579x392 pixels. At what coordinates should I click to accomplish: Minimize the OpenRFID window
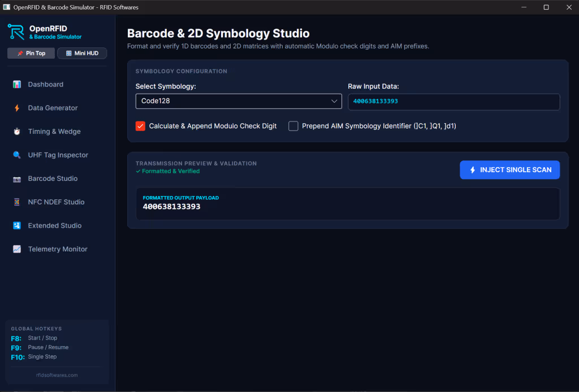point(524,7)
